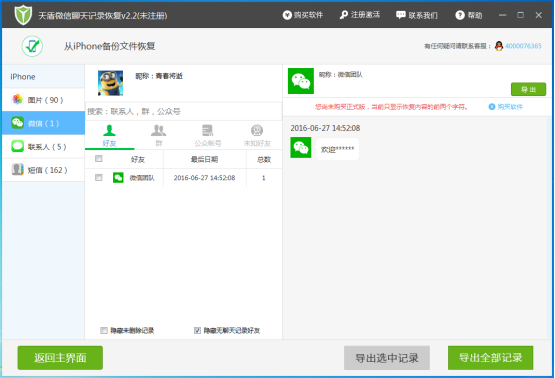Click the iPhone device header in sidebar
555x378 pixels.
43,76
